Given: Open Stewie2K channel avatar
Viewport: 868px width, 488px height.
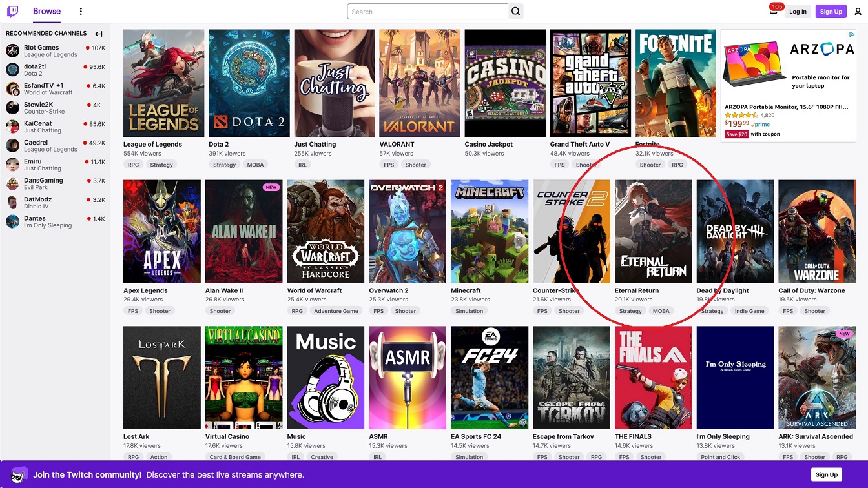Looking at the screenshot, I should tap(13, 108).
